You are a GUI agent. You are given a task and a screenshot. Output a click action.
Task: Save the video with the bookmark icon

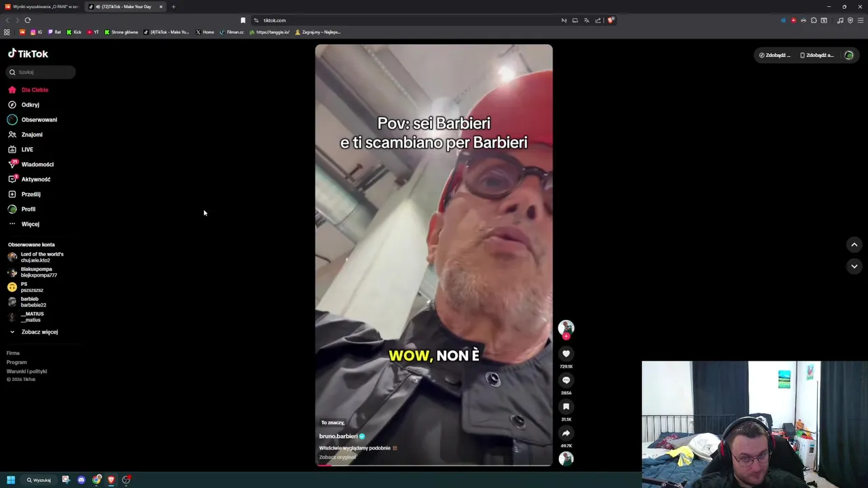[x=566, y=407]
